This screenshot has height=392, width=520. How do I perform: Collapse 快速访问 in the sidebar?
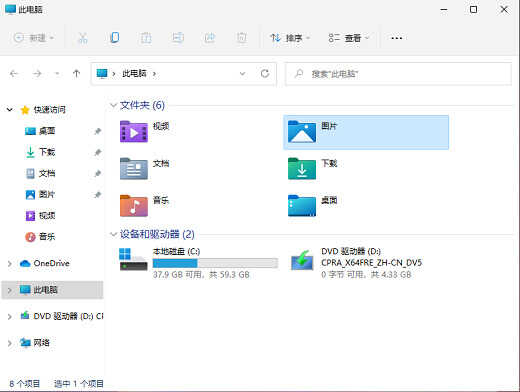pyautogui.click(x=10, y=110)
